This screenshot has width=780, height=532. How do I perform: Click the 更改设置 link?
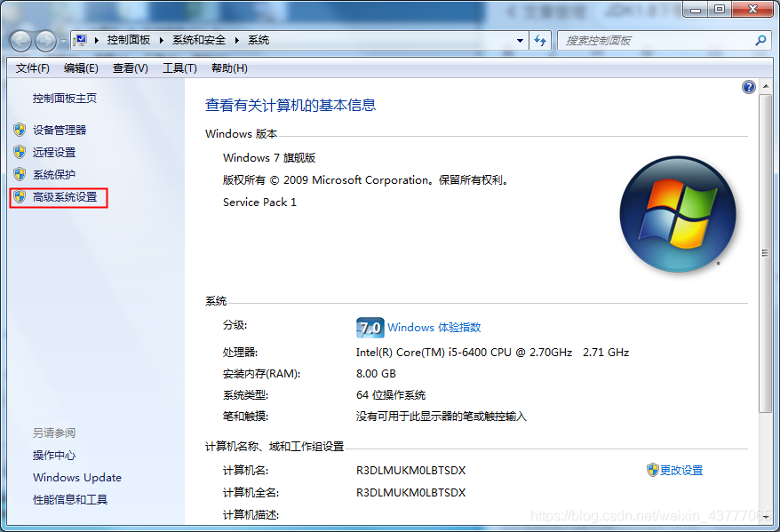[681, 471]
